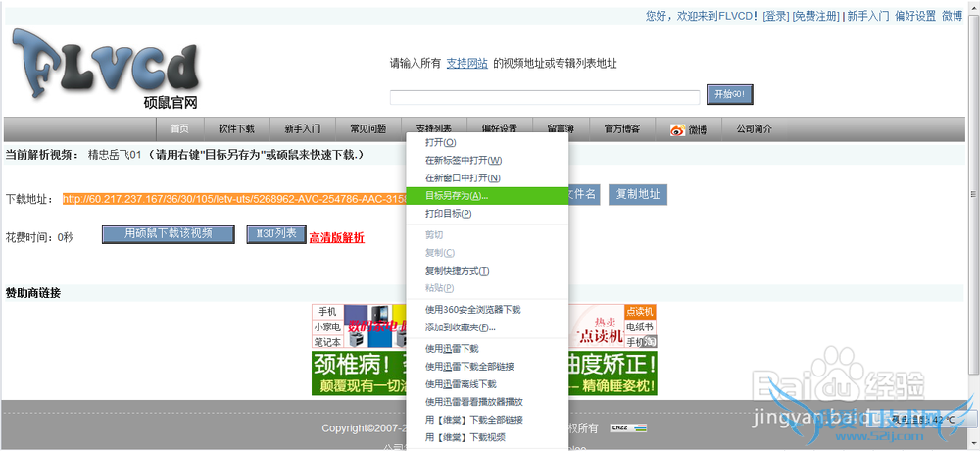Image resolution: width=980 pixels, height=451 pixels.
Task: Choose 使用迅雷下载 menu item
Action: [487, 348]
